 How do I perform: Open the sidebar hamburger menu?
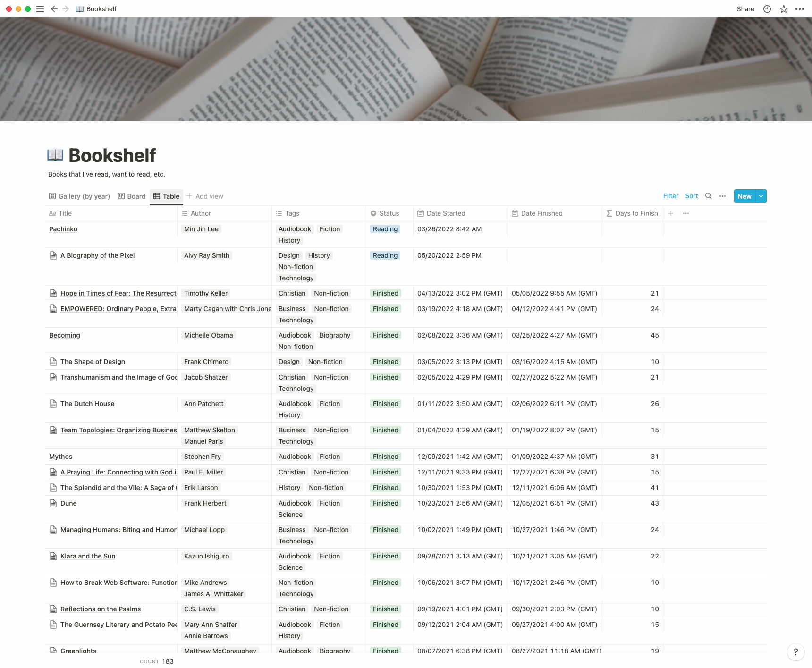pyautogui.click(x=40, y=9)
